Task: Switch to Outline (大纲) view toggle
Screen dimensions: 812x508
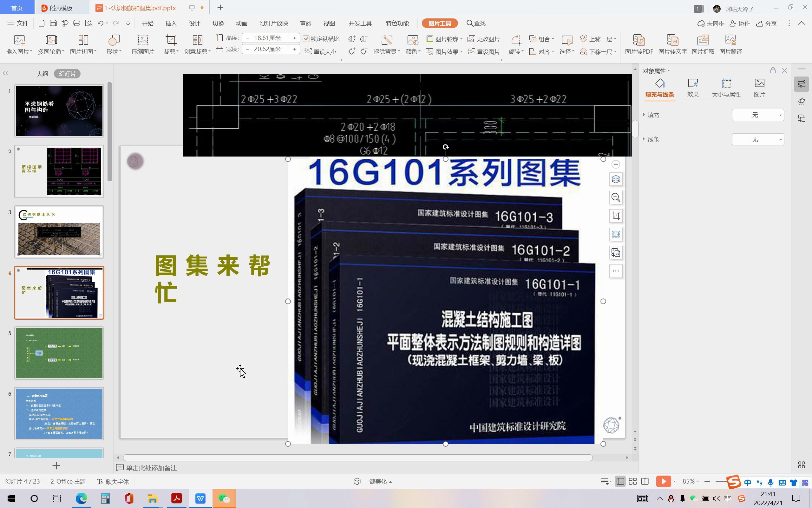Action: 42,74
